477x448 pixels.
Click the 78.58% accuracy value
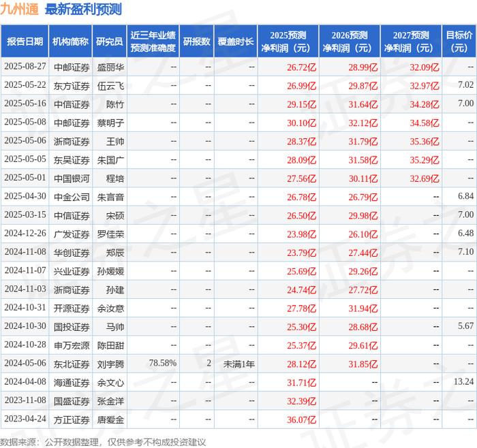pos(163,363)
